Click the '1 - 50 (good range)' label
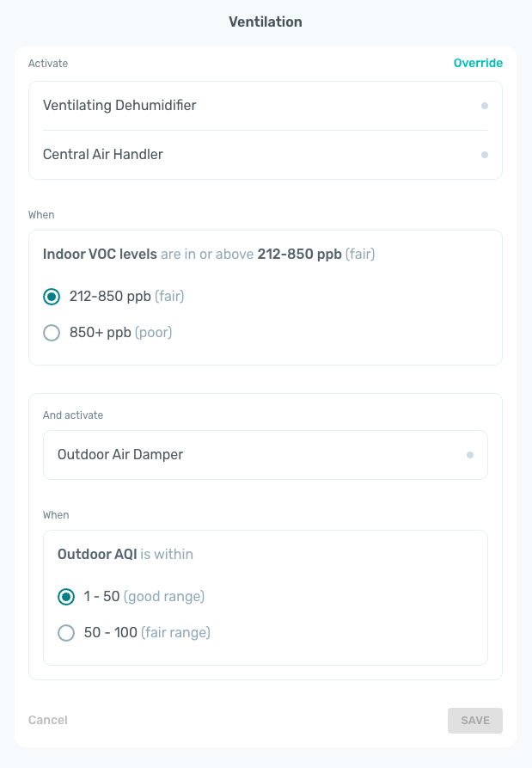This screenshot has width=532, height=768. [144, 597]
